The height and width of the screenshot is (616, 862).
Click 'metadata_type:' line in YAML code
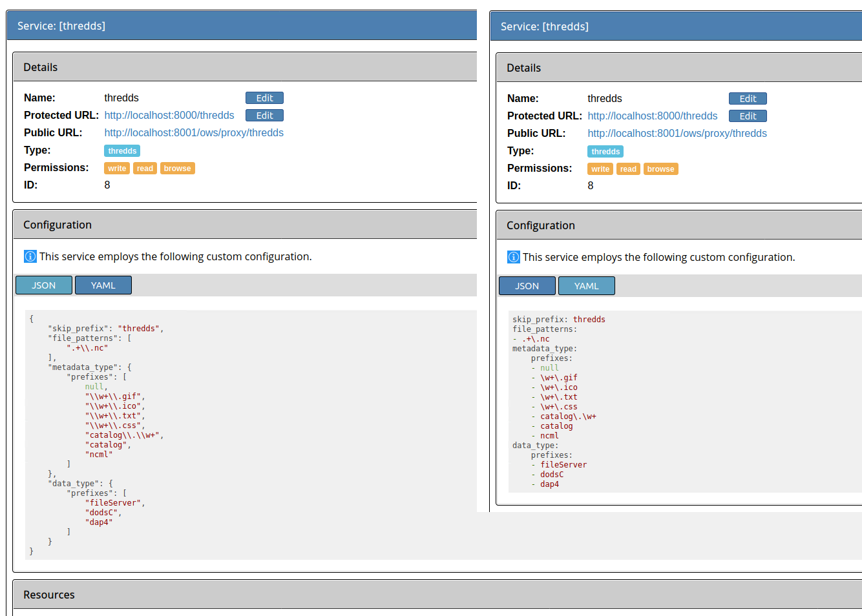[545, 349]
